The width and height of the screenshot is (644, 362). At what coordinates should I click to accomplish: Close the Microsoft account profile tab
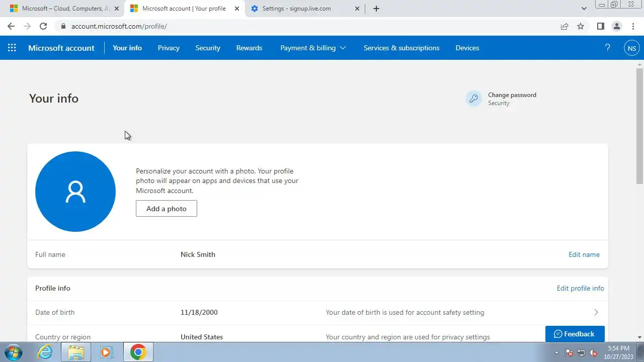point(237,9)
